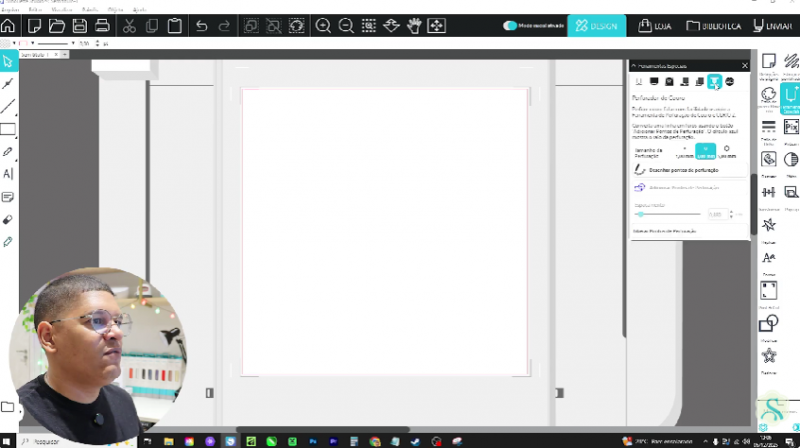
Task: Open the Text Style Aa panel
Action: 768,258
